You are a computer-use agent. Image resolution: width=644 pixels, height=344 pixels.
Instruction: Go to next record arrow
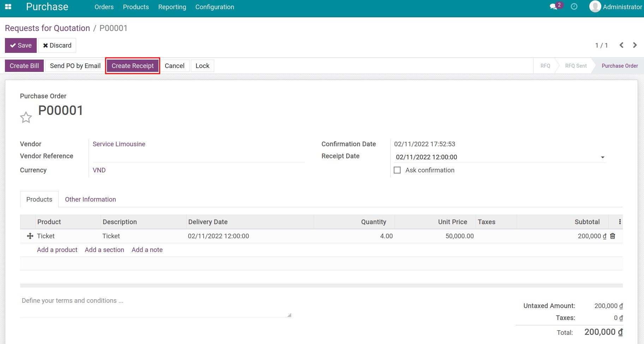tap(635, 45)
